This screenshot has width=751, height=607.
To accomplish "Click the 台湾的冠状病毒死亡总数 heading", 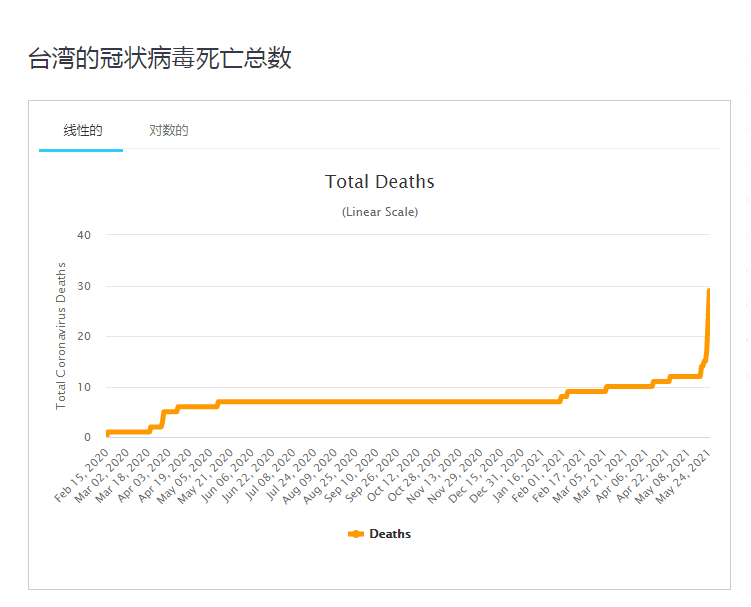I will point(159,58).
